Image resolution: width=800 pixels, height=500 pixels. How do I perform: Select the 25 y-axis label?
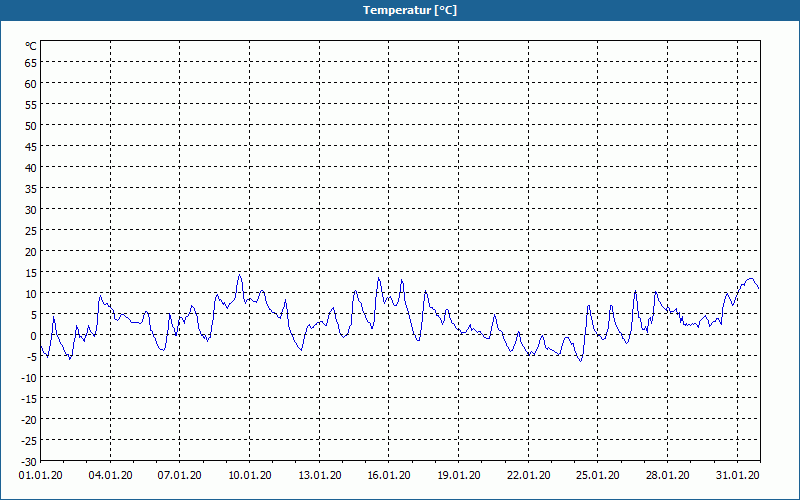tap(31, 231)
